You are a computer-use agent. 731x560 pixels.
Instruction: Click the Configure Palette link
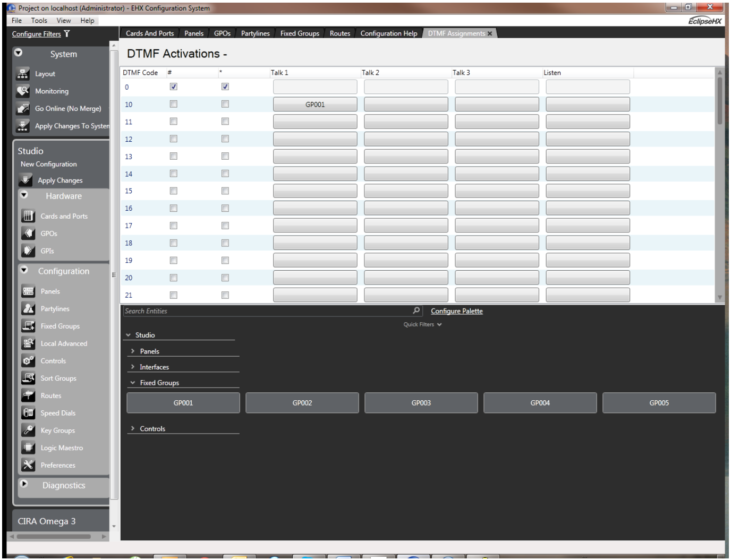coord(456,311)
